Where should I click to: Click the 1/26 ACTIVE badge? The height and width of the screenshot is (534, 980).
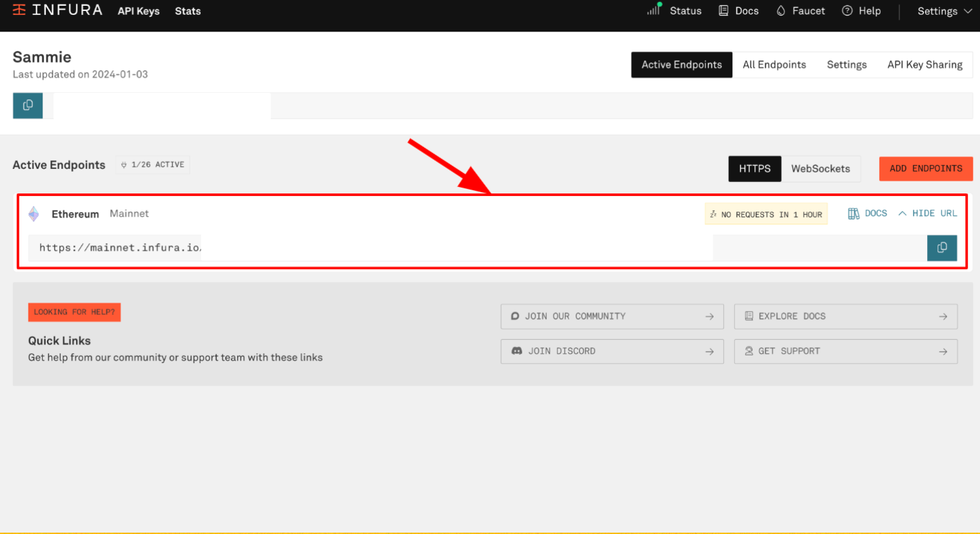[153, 164]
